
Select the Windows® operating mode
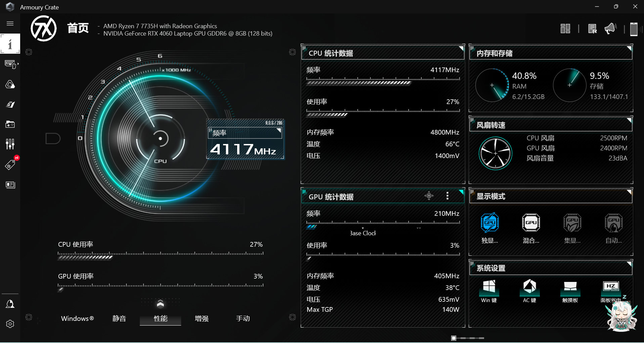click(78, 318)
